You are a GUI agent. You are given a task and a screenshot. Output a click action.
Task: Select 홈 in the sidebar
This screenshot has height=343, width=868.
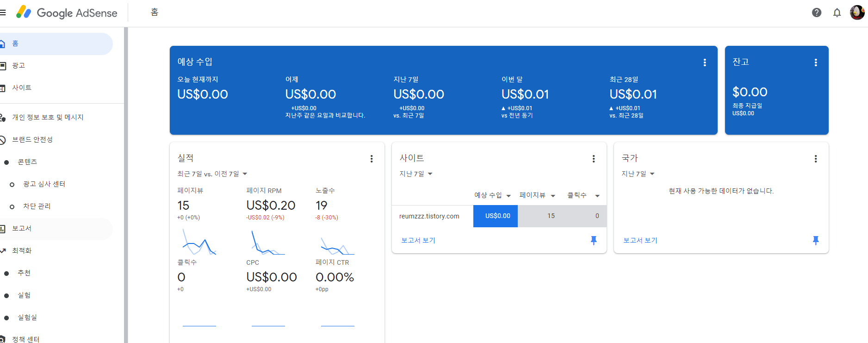(56, 44)
